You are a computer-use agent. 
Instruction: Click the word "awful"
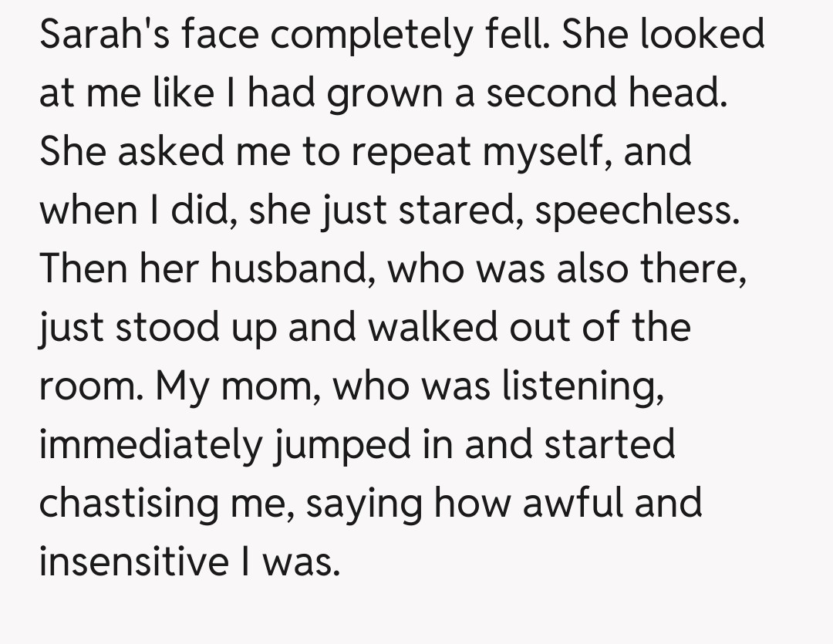click(x=572, y=504)
